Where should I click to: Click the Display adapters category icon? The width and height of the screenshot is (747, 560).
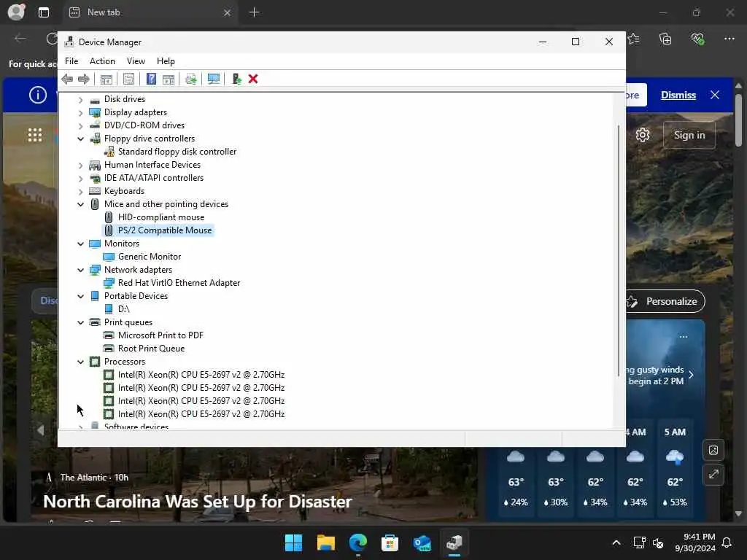point(95,112)
